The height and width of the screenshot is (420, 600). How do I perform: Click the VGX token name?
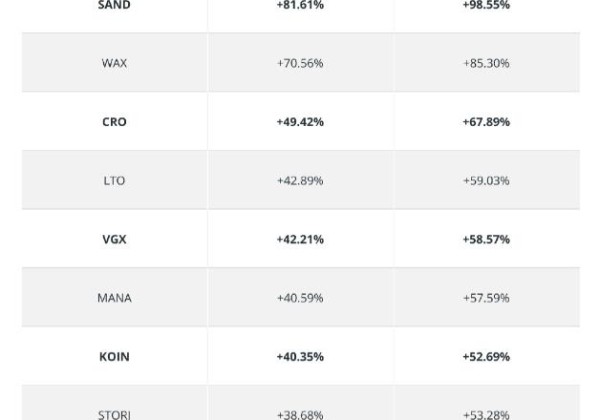click(114, 240)
